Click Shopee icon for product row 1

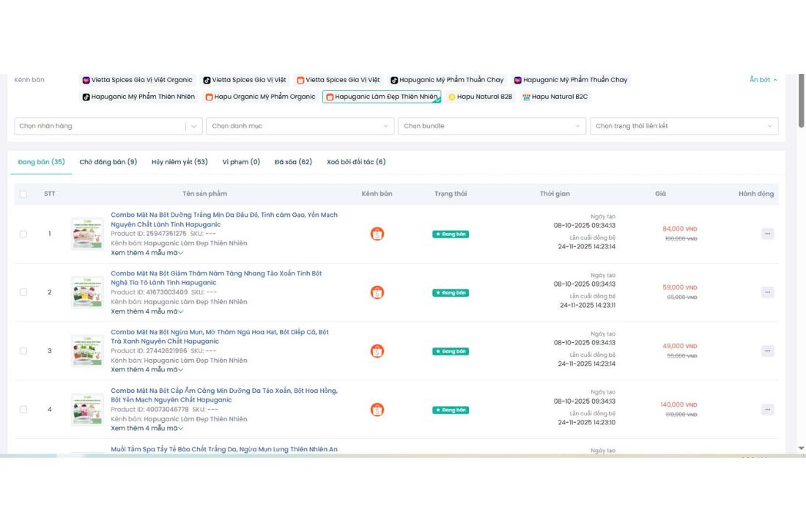click(377, 234)
